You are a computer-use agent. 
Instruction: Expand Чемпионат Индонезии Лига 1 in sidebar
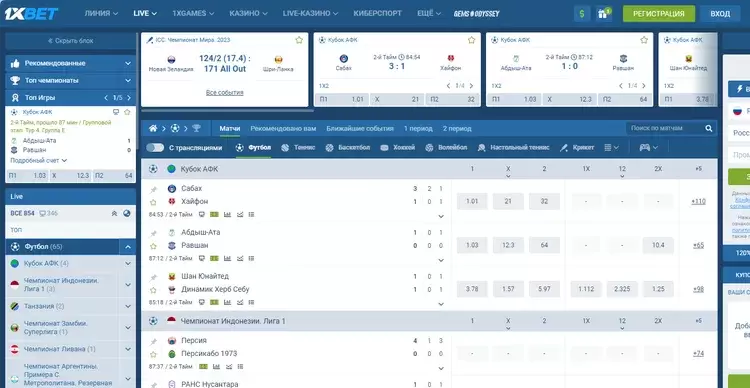(128, 285)
